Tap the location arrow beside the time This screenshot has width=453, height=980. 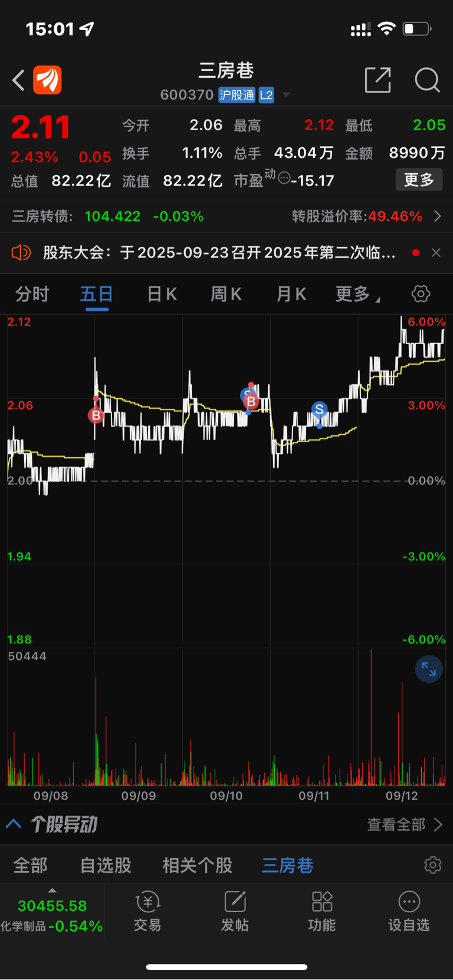pos(87,28)
